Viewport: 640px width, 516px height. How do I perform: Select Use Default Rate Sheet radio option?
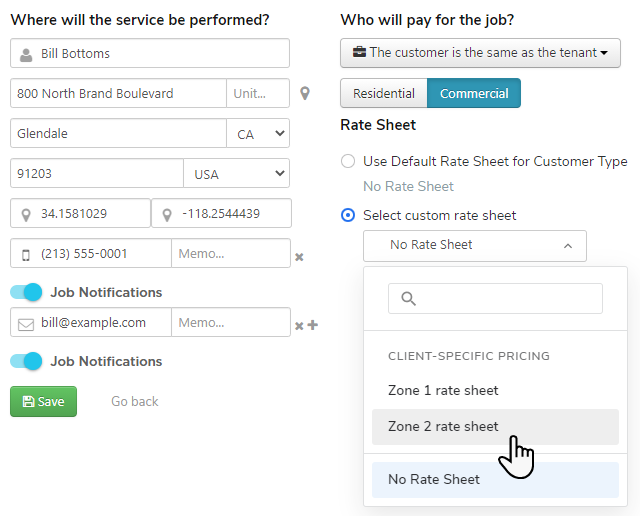348,161
